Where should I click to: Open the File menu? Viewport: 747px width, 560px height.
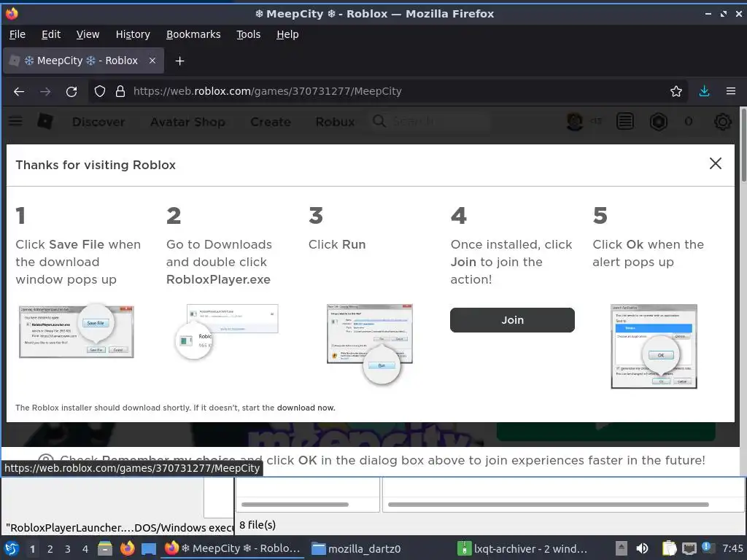point(18,34)
